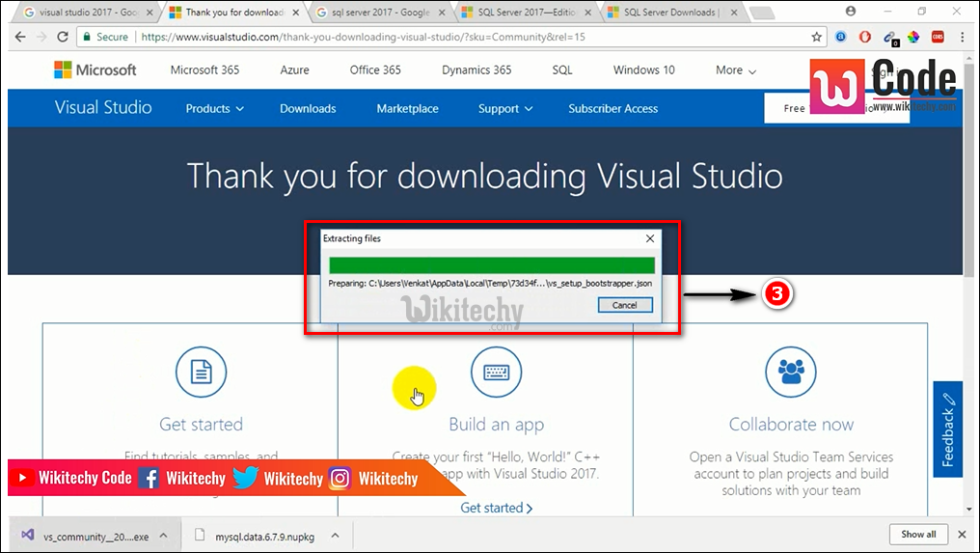Image resolution: width=980 pixels, height=553 pixels.
Task: Click the Collaborate now people icon
Action: tap(790, 371)
